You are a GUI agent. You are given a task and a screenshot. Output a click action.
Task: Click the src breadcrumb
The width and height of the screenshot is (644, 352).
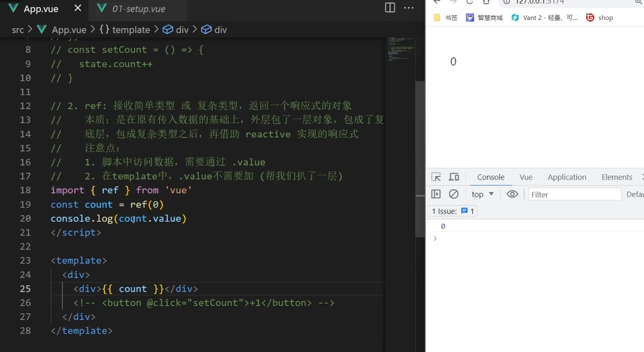pos(18,29)
